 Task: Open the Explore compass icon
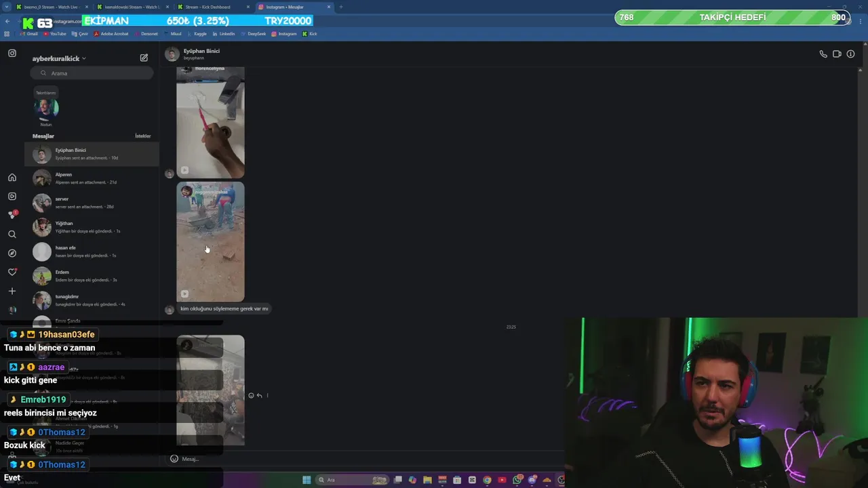click(12, 253)
